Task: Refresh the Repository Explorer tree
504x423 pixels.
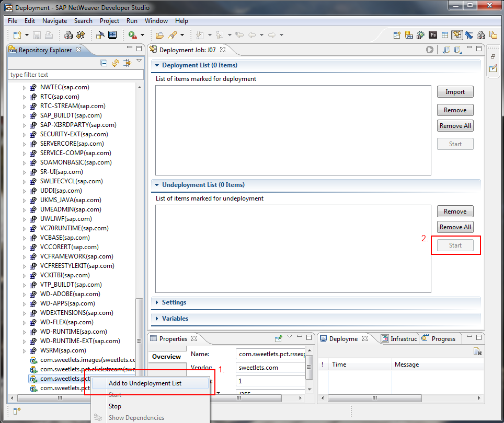Action: (x=116, y=63)
